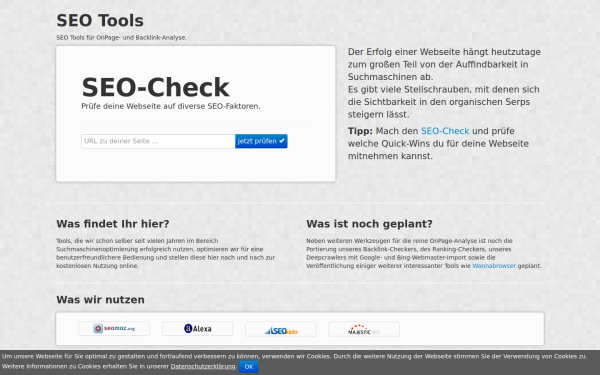Click the SEOkicks logo

(281, 329)
